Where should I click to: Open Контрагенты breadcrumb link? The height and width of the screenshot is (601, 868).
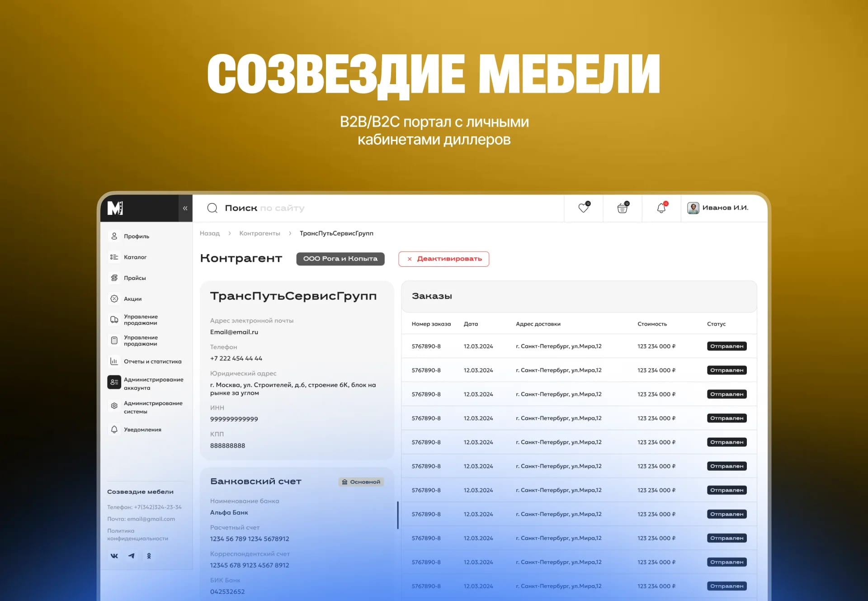259,233
